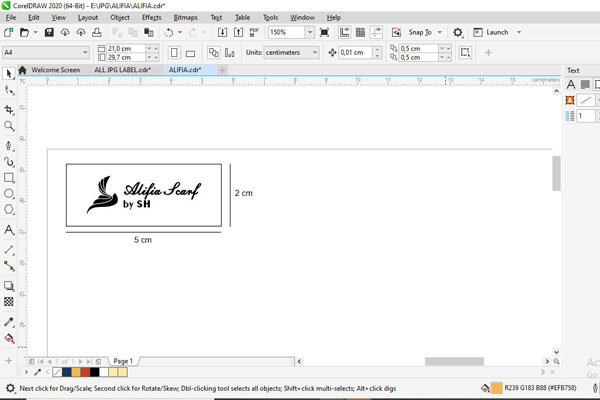
Task: Select the Page 1 tab
Action: [x=123, y=361]
